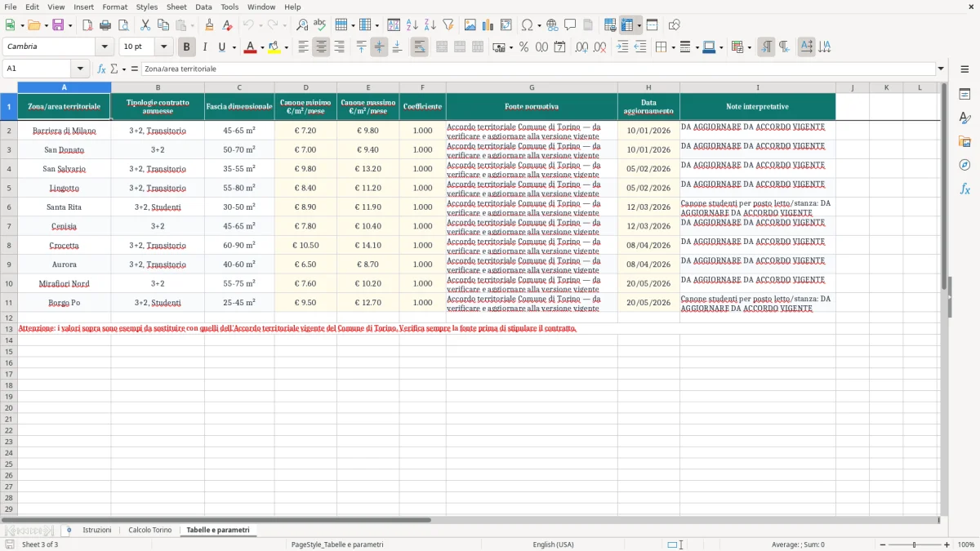980x551 pixels.
Task: Expand the Name Box dropdown
Action: tap(80, 69)
